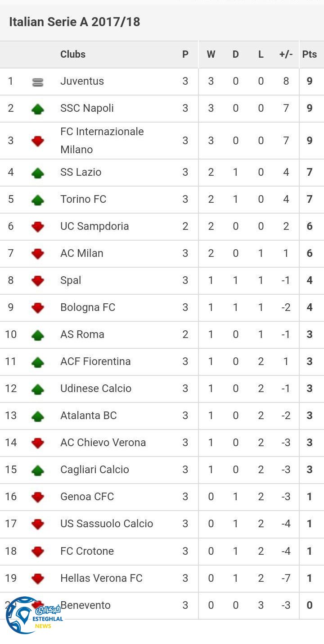Click the unchanged position icon beside Juventus
Screen dimensions: 324x644
[38, 82]
